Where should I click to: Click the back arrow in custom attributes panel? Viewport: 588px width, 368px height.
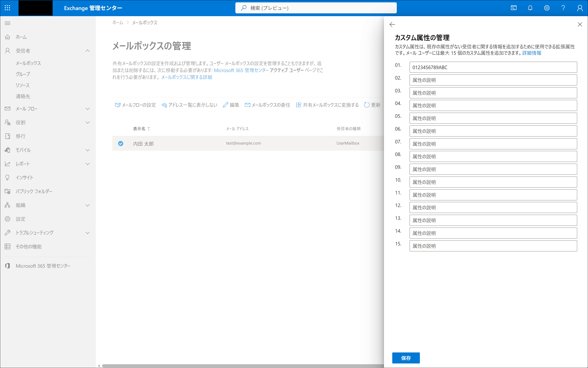point(392,24)
